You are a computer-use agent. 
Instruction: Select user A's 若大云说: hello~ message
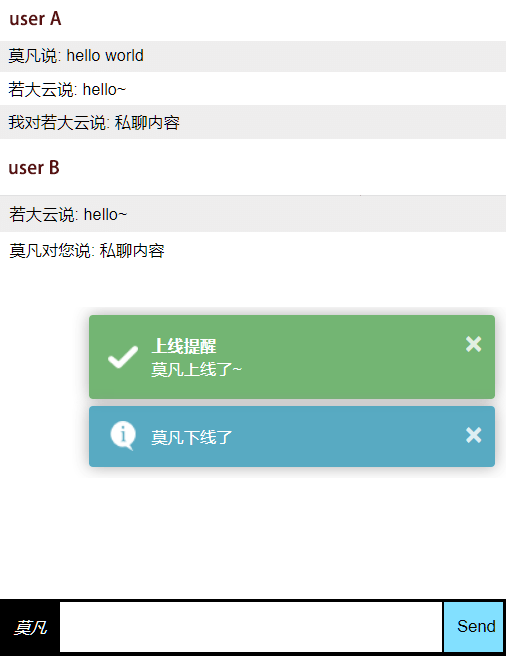253,89
